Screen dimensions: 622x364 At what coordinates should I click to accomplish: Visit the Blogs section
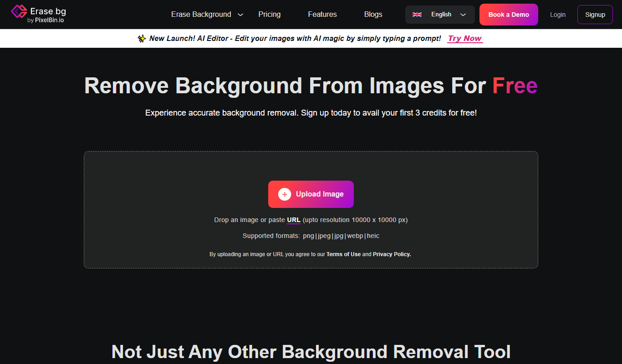click(x=373, y=15)
